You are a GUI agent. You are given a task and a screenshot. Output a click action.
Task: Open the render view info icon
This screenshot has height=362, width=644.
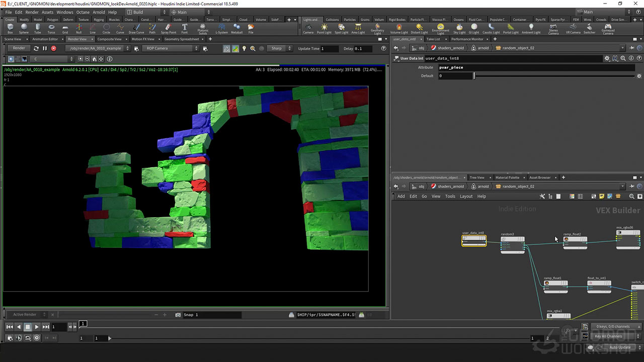pyautogui.click(x=110, y=59)
